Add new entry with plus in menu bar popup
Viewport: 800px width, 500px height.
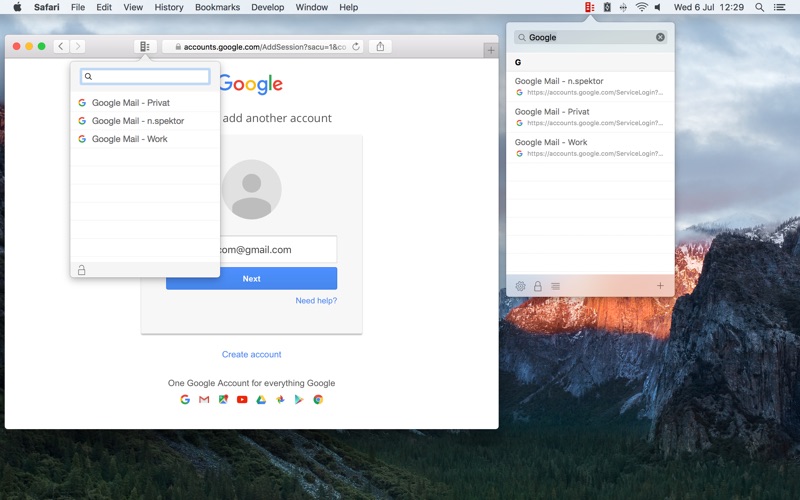click(x=660, y=286)
